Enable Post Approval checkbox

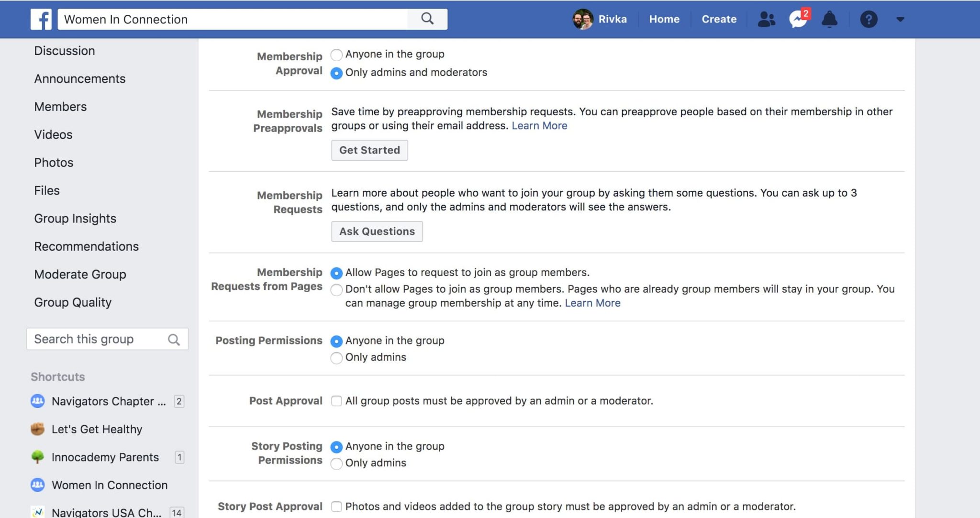[x=336, y=401]
